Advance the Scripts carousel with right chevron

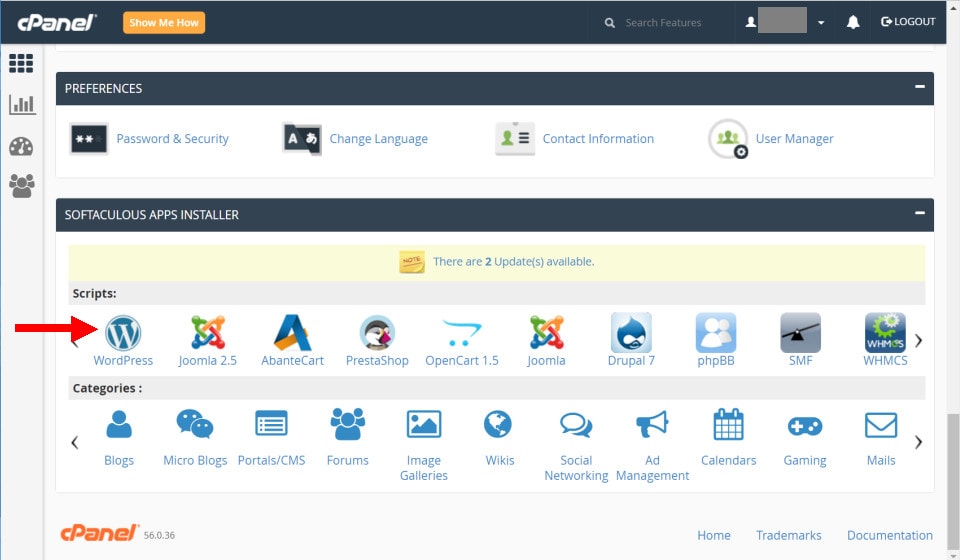tap(918, 340)
